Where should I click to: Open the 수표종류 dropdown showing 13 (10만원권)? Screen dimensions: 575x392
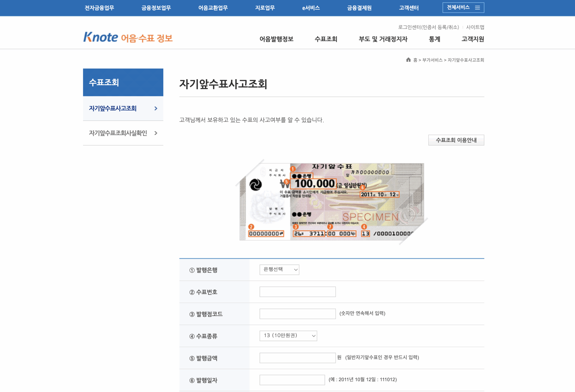pos(288,336)
